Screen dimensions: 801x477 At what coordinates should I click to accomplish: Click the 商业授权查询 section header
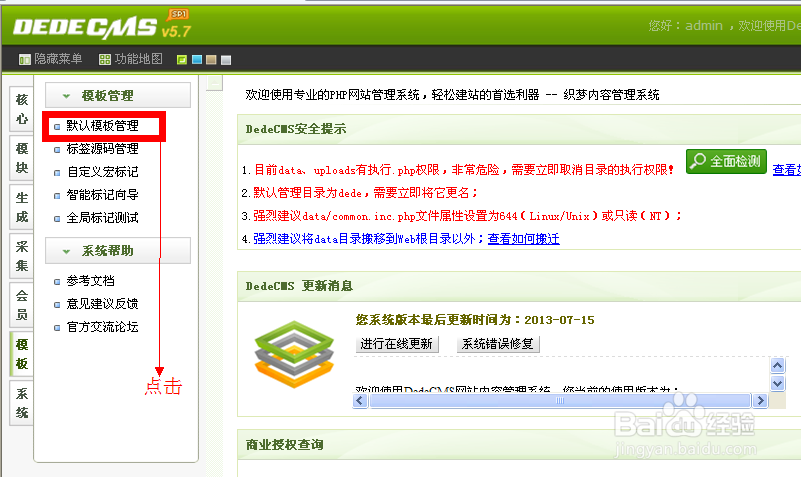coord(285,445)
